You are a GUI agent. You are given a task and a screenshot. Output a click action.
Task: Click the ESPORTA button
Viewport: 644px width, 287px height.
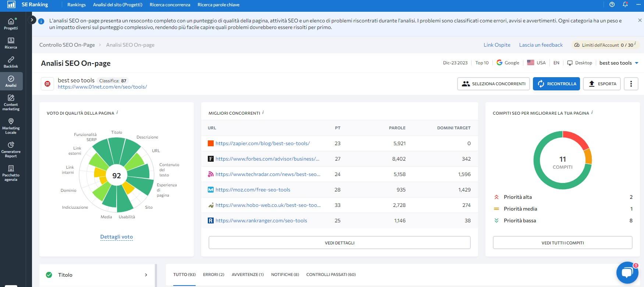click(x=602, y=84)
